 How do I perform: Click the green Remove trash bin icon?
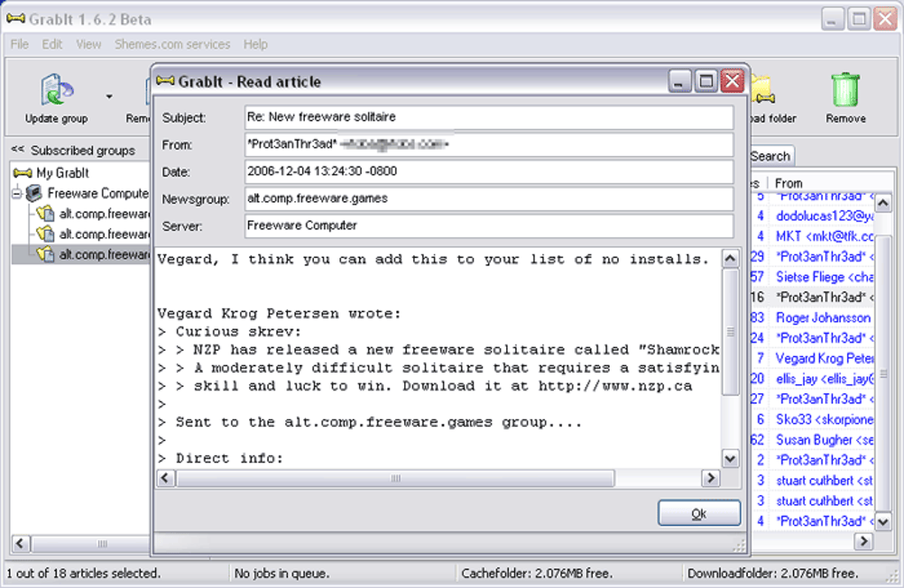tap(846, 89)
